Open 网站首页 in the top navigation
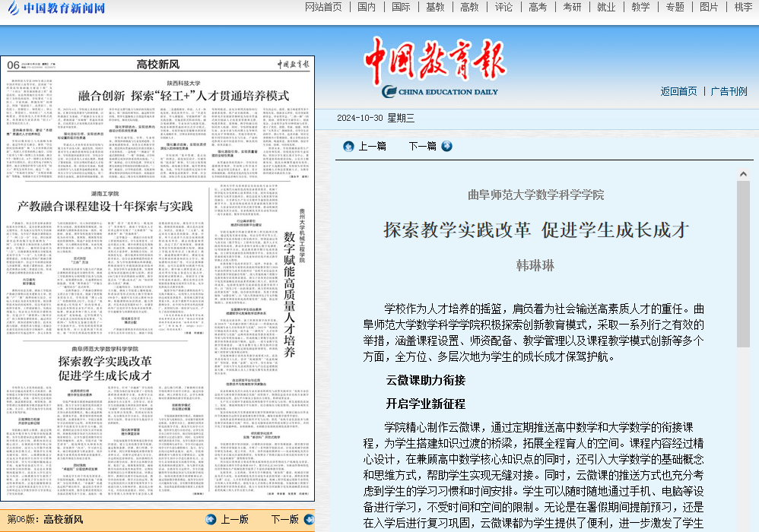 pyautogui.click(x=323, y=7)
